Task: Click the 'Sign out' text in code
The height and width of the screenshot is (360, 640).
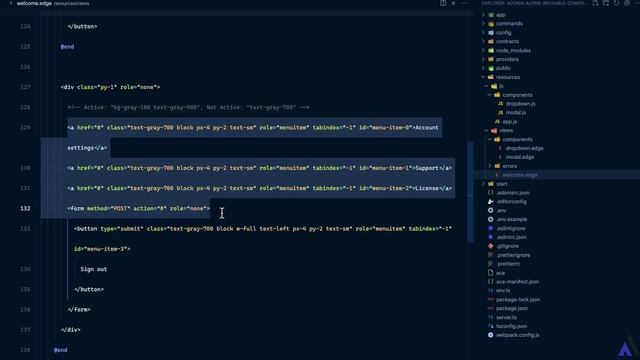Action: point(93,269)
